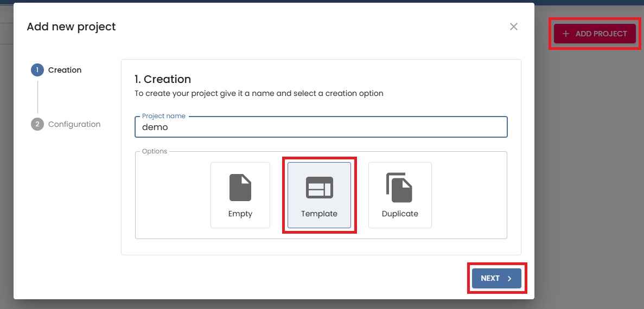The image size is (644, 309).
Task: Click the Add new project dialog title
Action: 71,27
